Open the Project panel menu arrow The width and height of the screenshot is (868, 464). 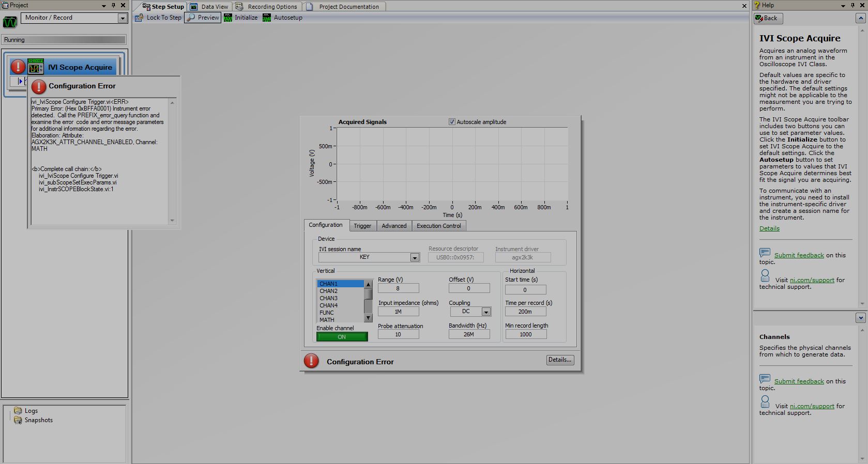coord(104,5)
